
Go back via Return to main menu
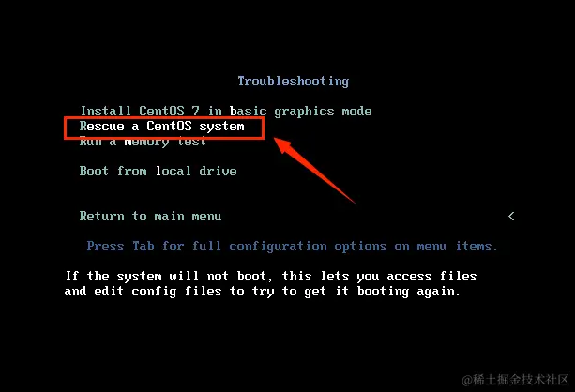150,216
